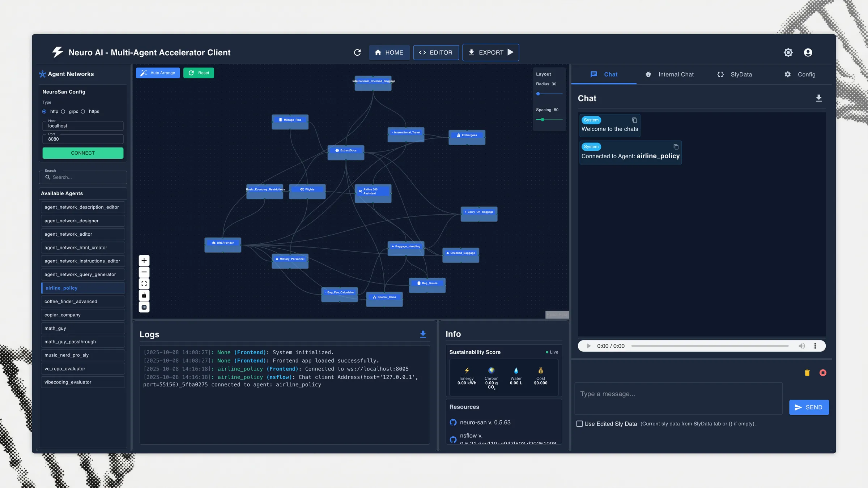Open the user account icon
Viewport: 868px width, 488px height.
(x=808, y=53)
